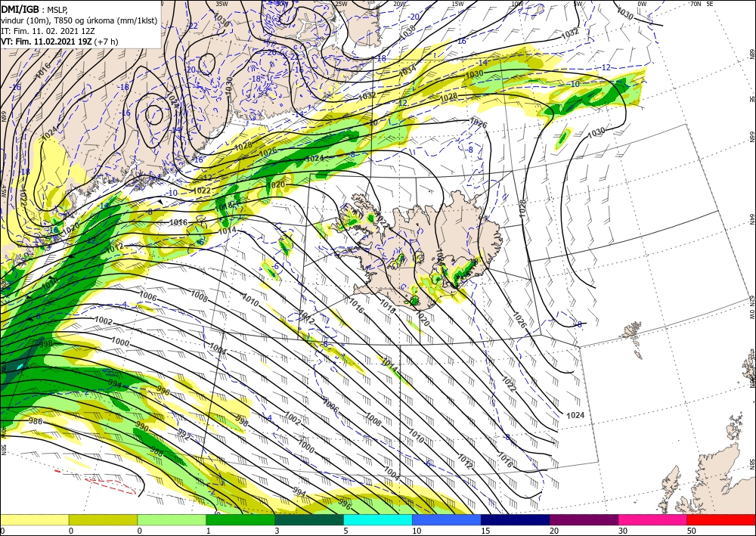
Task: Click the legend value "15" label
Action: 485,531
